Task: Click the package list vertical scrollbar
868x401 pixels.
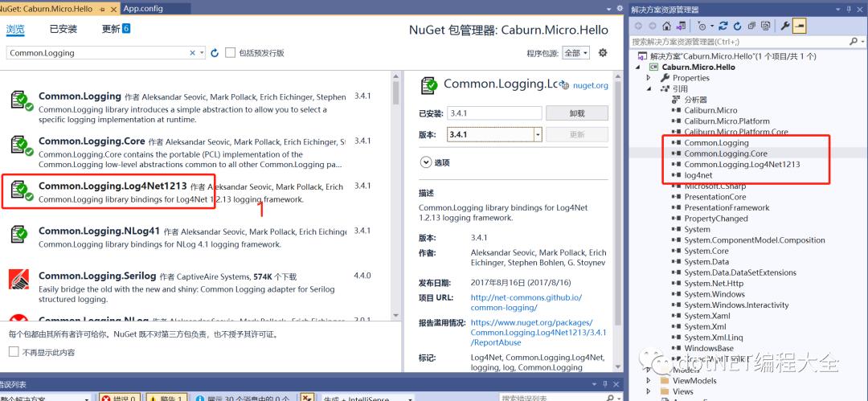Action: click(395, 199)
